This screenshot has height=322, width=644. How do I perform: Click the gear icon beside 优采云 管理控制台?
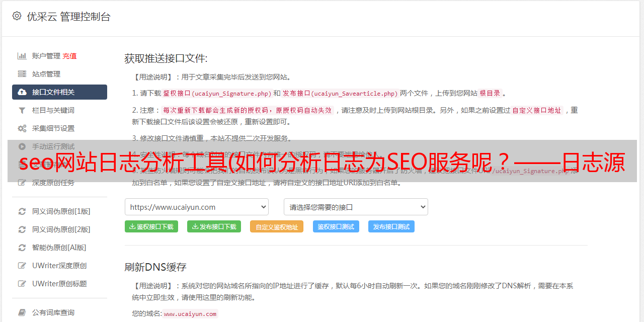point(17,16)
